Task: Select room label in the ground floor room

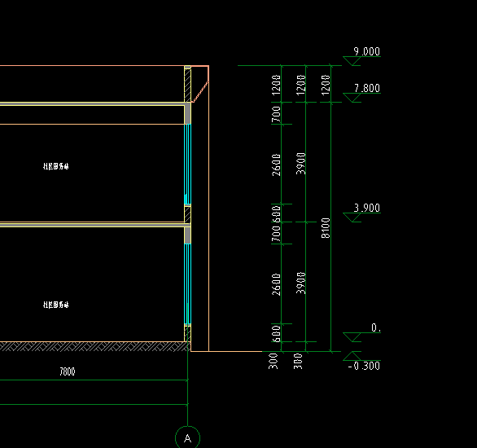Action: tap(56, 305)
